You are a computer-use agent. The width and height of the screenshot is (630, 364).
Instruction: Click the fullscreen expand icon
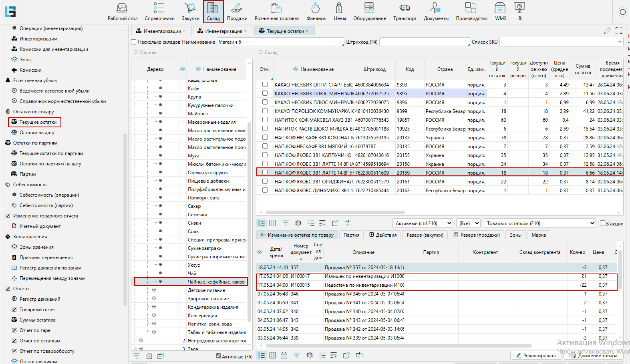619,31
